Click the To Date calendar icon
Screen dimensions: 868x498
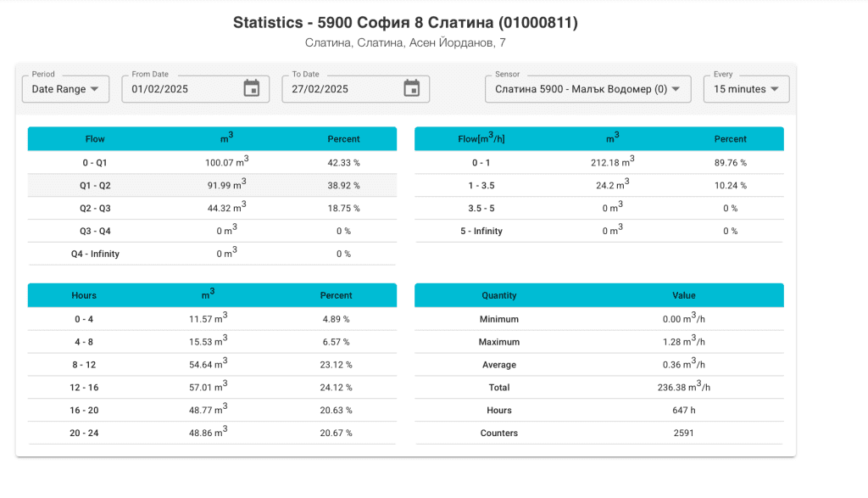(x=410, y=88)
